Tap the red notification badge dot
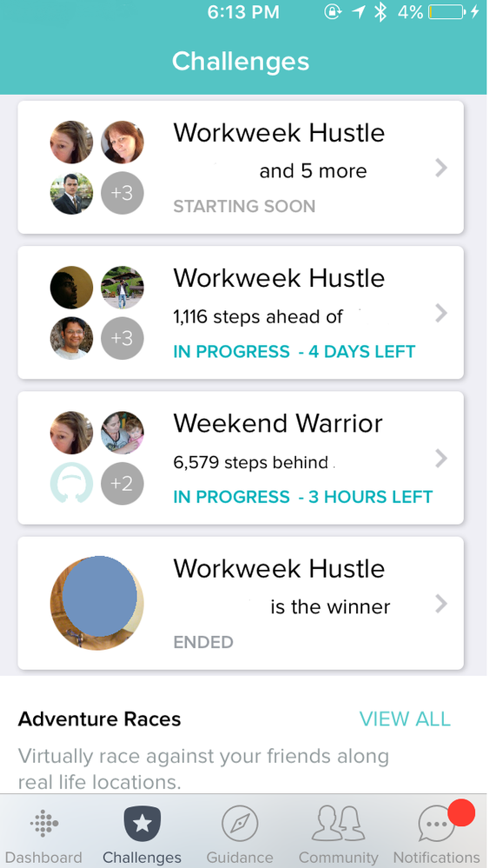 [461, 812]
